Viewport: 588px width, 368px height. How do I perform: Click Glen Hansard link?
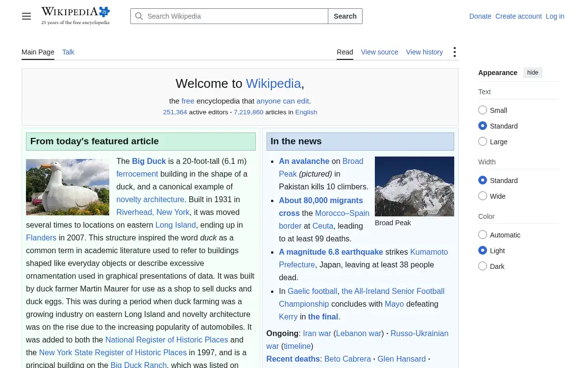point(401,359)
